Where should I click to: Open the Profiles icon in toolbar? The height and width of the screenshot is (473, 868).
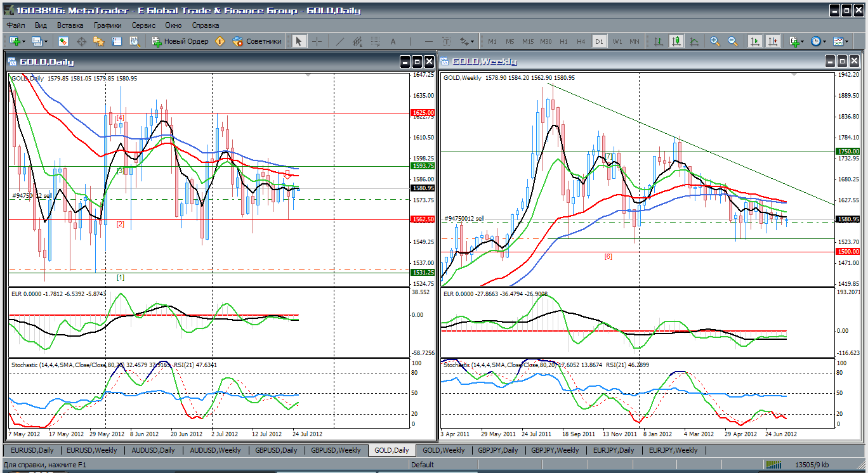coord(37,41)
